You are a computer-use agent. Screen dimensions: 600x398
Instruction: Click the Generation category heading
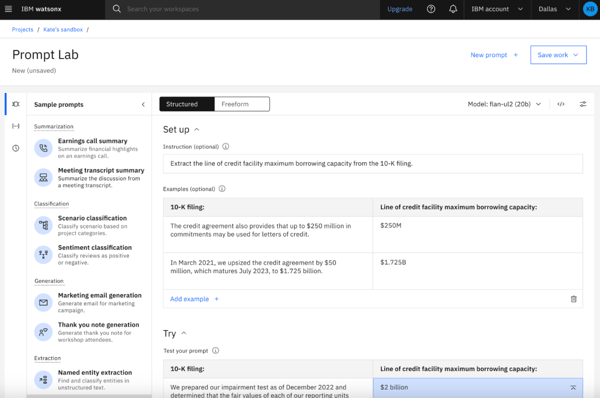coord(49,281)
